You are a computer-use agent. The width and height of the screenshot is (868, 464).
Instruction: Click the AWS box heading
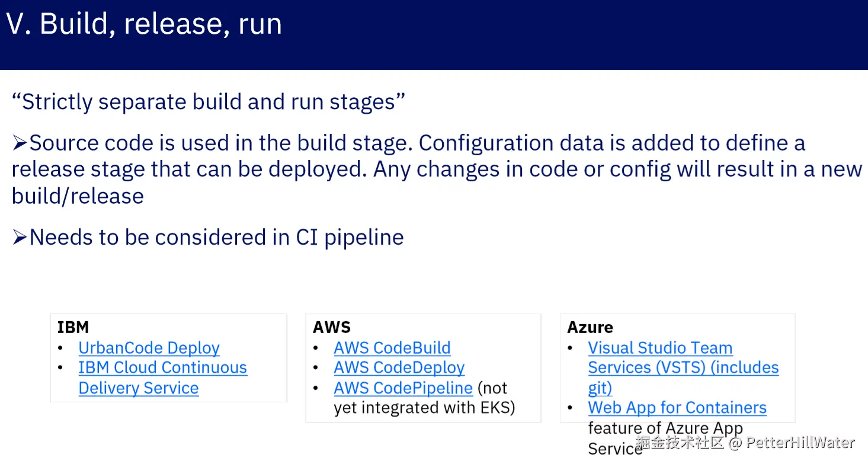point(332,327)
